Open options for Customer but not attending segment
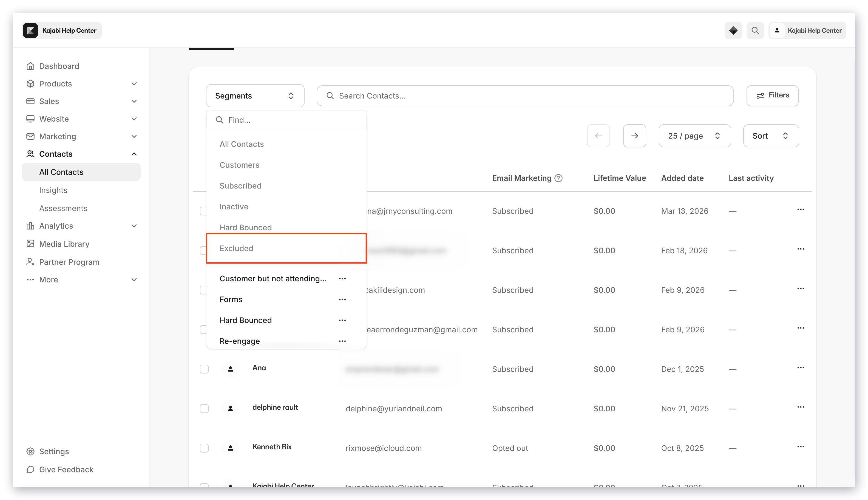The width and height of the screenshot is (868, 500). [342, 279]
